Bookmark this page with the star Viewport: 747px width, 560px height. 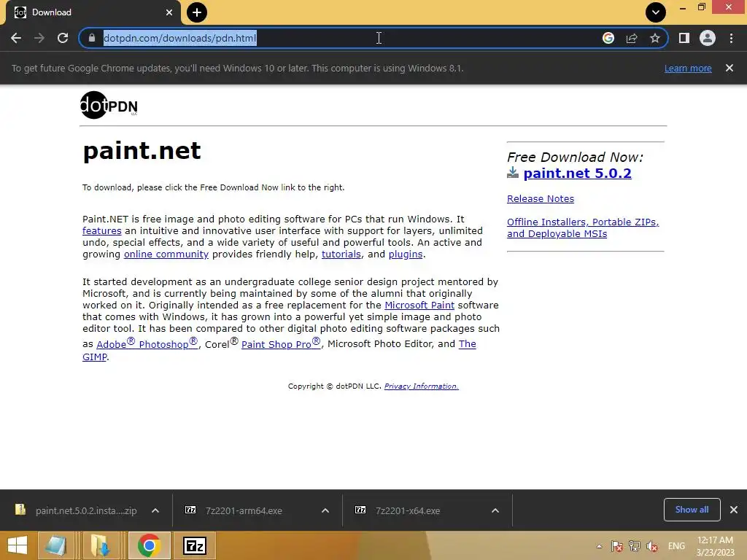click(x=655, y=38)
